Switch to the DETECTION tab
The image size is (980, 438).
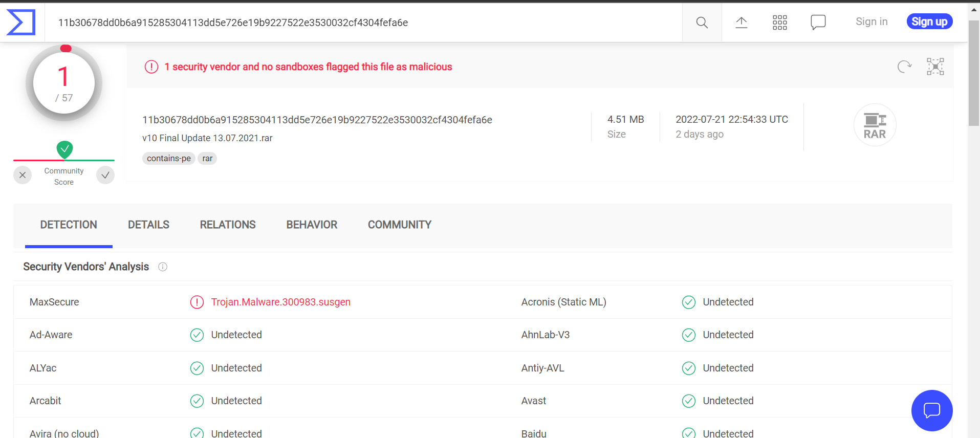69,225
